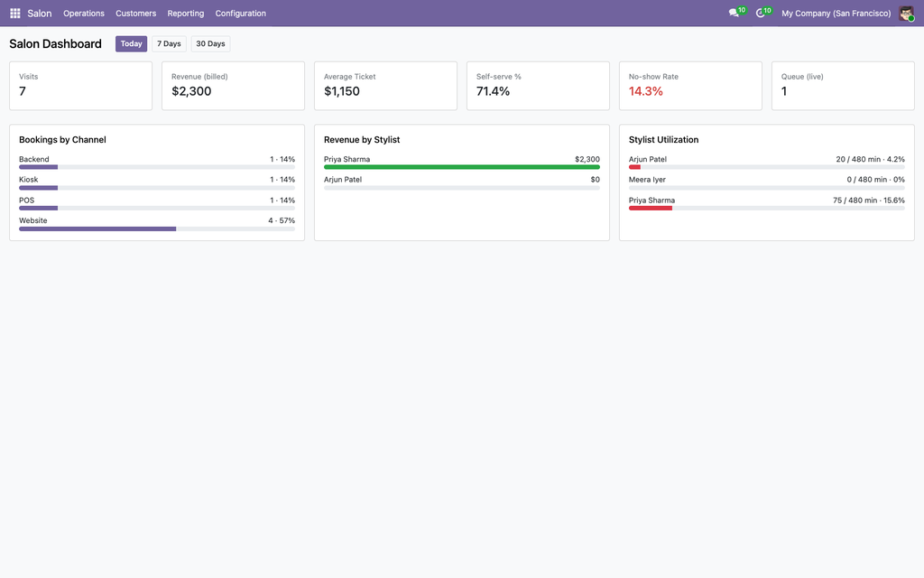Click the Revenue (billed) card
The image size is (924, 578).
click(x=234, y=86)
